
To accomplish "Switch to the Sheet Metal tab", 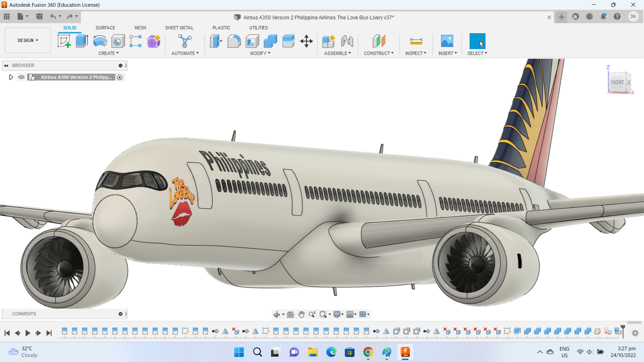I will pos(179,28).
